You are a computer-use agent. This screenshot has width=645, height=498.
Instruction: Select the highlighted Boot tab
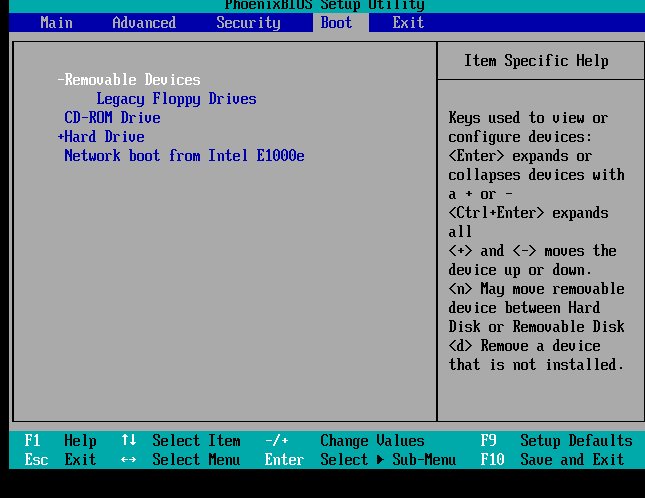pos(336,22)
